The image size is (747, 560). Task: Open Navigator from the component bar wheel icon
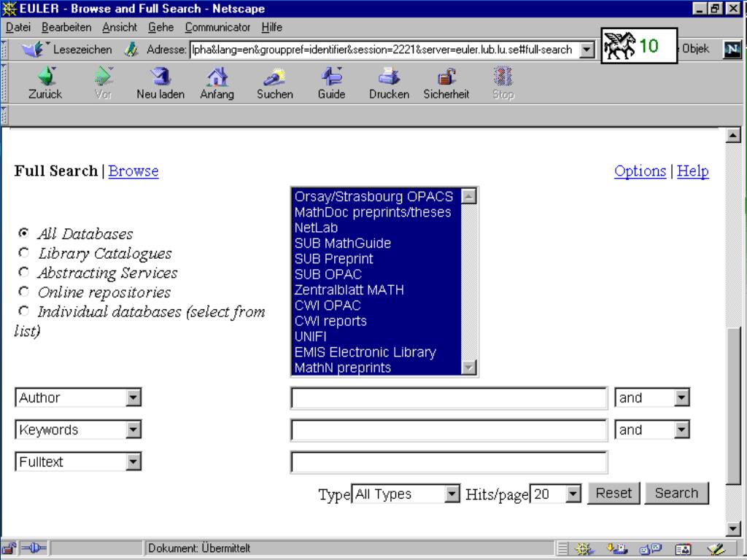tap(584, 549)
